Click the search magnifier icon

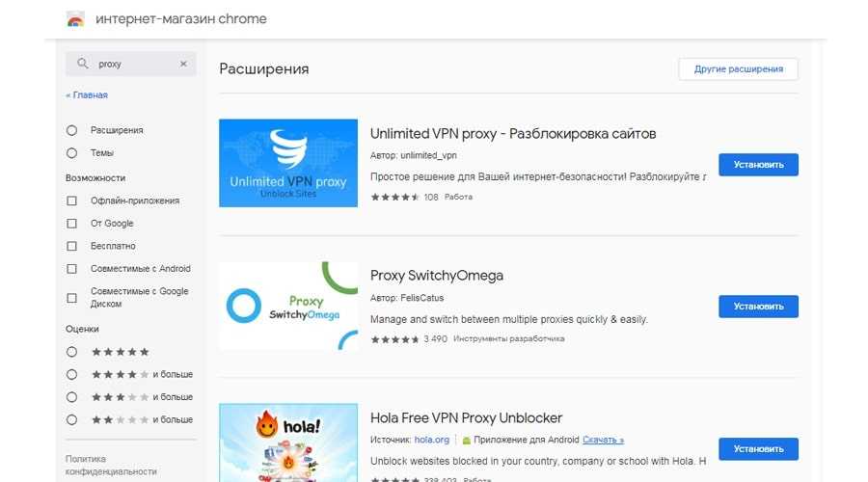click(81, 65)
